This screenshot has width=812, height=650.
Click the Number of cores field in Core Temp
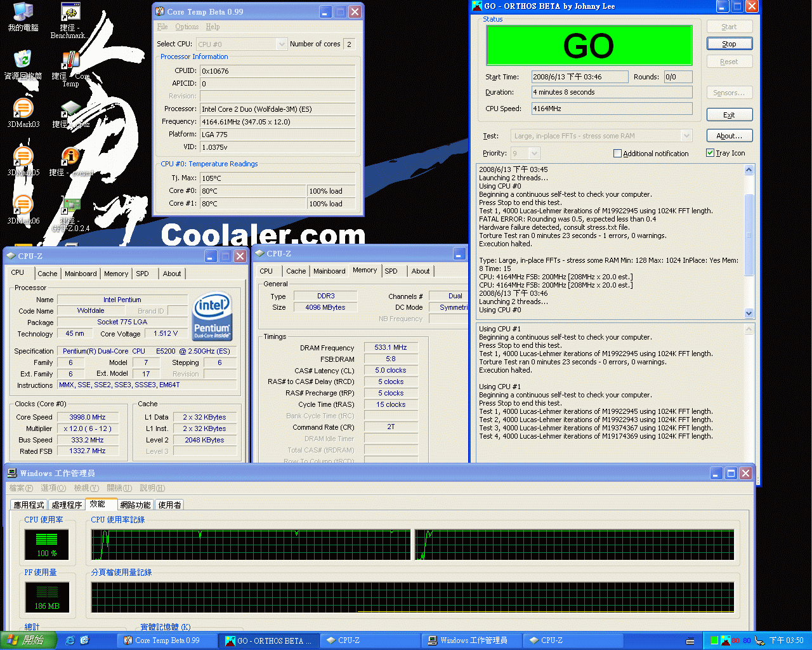pos(349,44)
